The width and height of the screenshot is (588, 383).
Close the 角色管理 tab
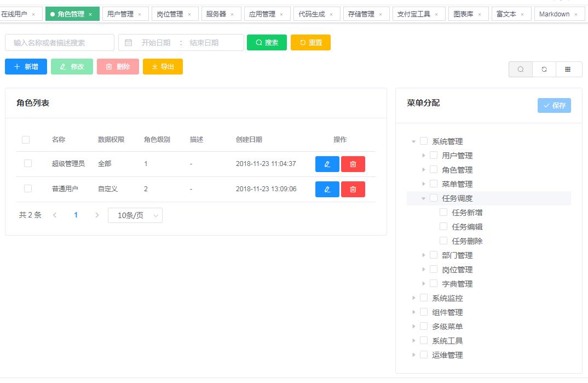pyautogui.click(x=90, y=14)
